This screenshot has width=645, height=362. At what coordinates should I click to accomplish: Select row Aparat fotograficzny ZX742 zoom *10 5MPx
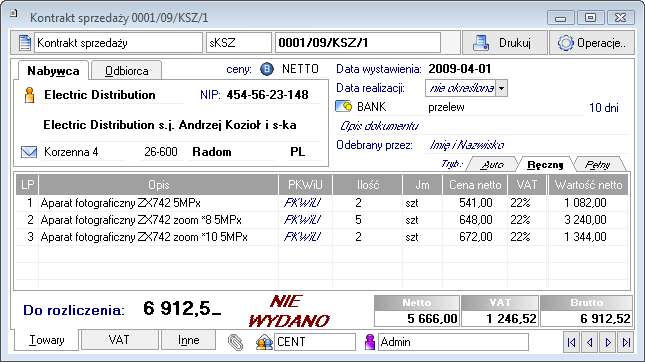[x=322, y=237]
